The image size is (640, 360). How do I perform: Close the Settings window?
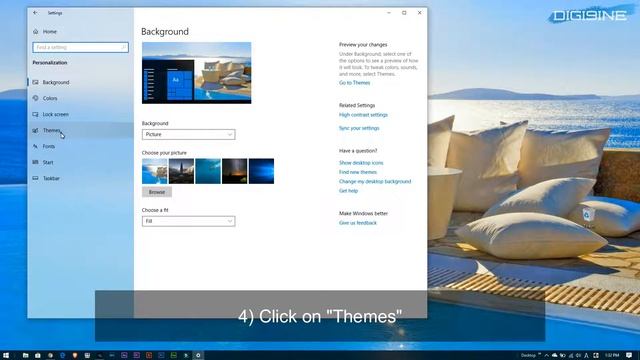coord(420,13)
